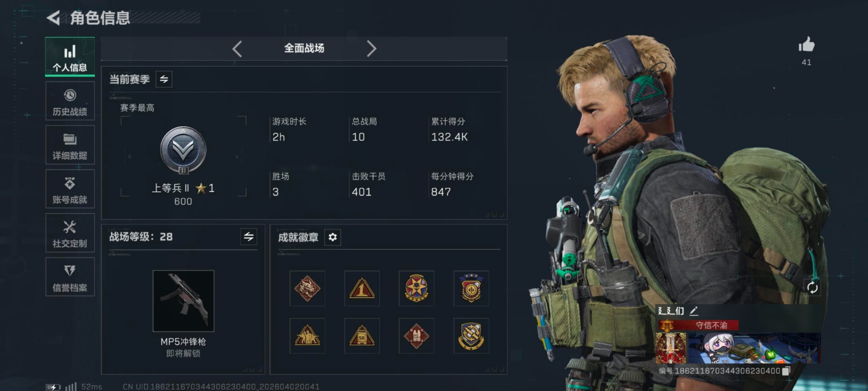Toggle the 战场等级 swap button
Image resolution: width=868 pixels, height=391 pixels.
(x=249, y=237)
